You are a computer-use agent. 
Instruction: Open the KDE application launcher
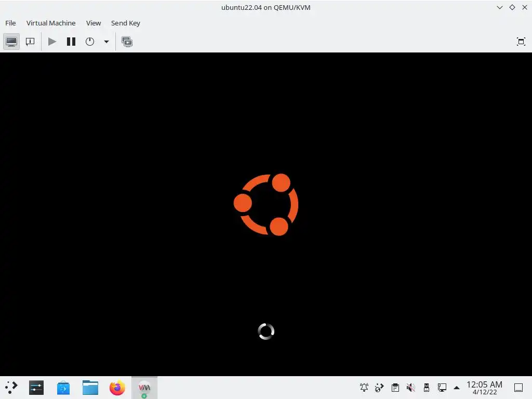(11, 388)
